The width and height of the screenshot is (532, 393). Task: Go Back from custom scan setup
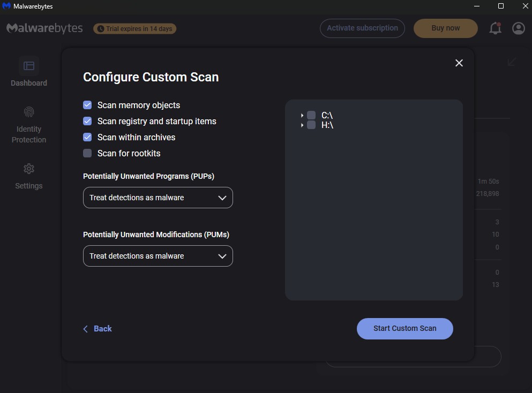98,329
